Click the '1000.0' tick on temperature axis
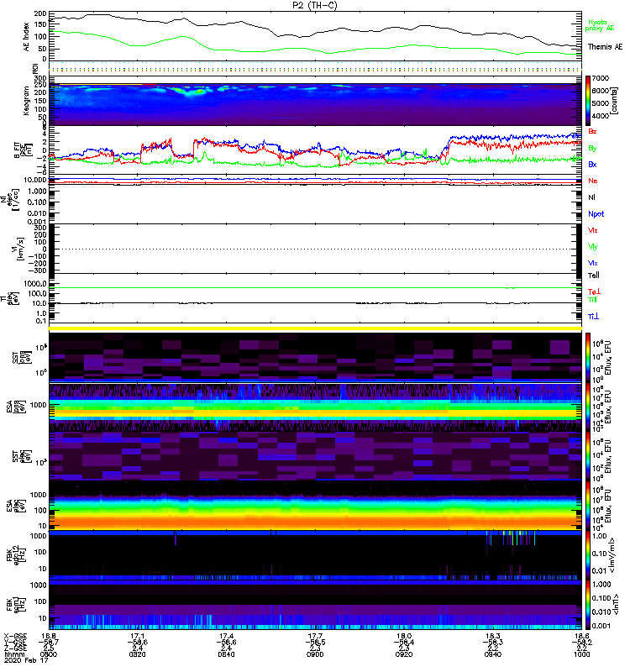The height and width of the screenshot is (672, 630). click(35, 284)
